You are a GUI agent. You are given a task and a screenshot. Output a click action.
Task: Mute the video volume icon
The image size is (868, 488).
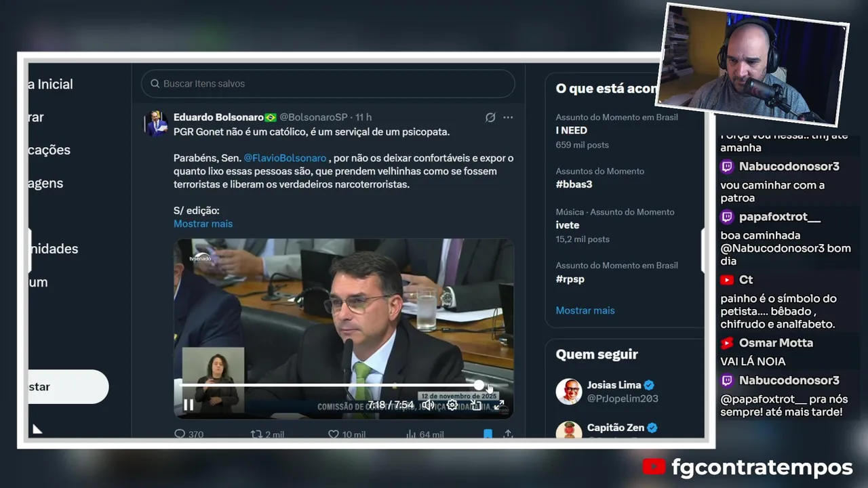pos(428,405)
